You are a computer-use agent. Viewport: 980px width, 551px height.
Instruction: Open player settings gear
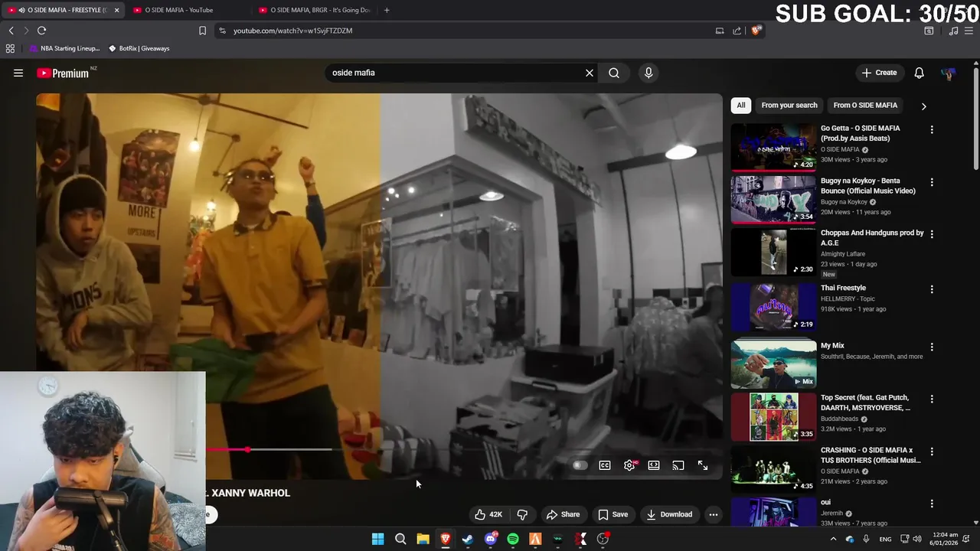pos(629,465)
